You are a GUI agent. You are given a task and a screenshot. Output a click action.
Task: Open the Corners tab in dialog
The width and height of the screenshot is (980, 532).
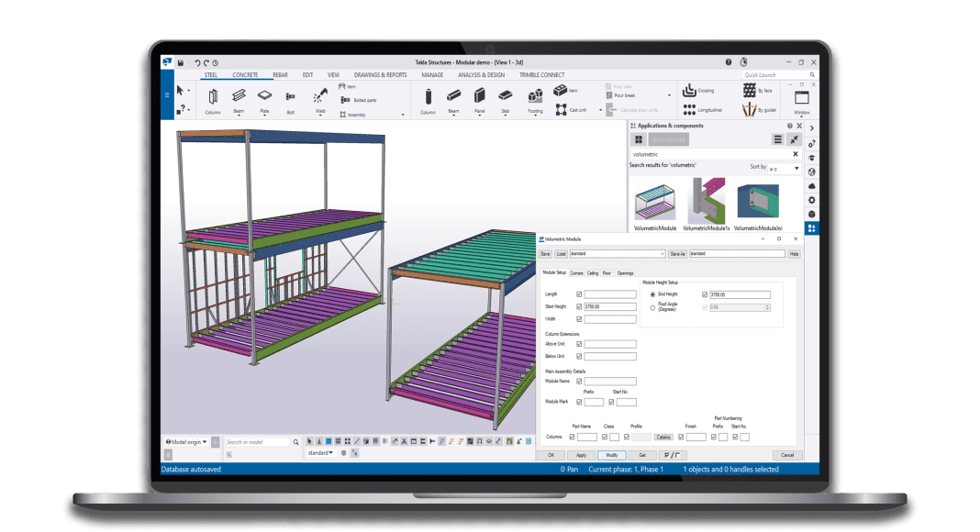(x=576, y=272)
